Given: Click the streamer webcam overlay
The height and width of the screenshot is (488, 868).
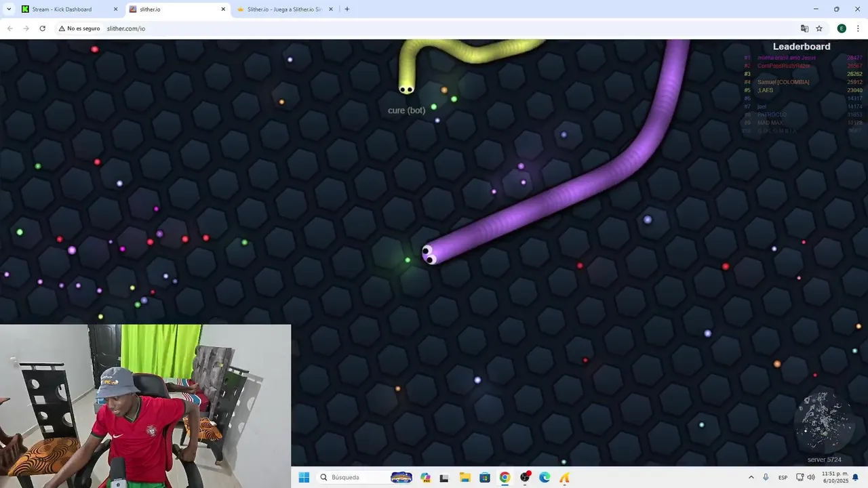Looking at the screenshot, I should (x=145, y=406).
